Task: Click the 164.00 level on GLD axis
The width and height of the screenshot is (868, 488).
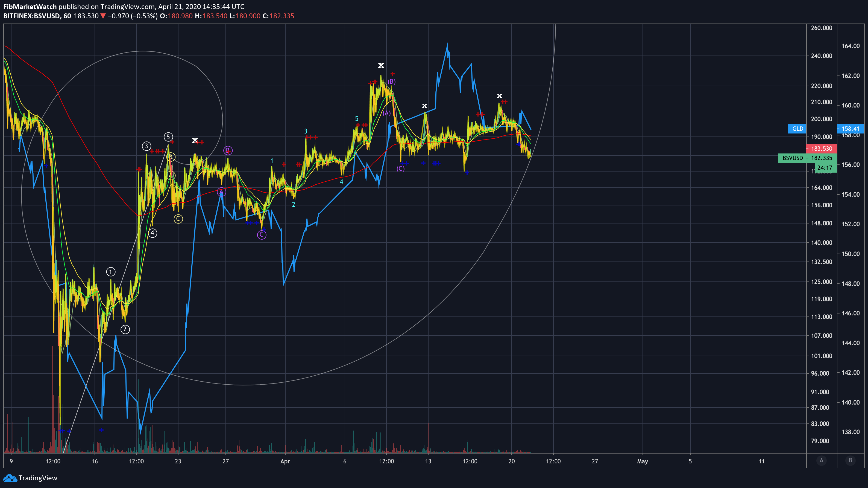Action: pos(851,46)
